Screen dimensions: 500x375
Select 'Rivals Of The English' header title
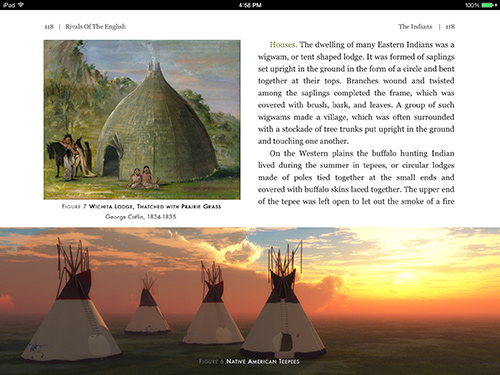[x=95, y=27]
